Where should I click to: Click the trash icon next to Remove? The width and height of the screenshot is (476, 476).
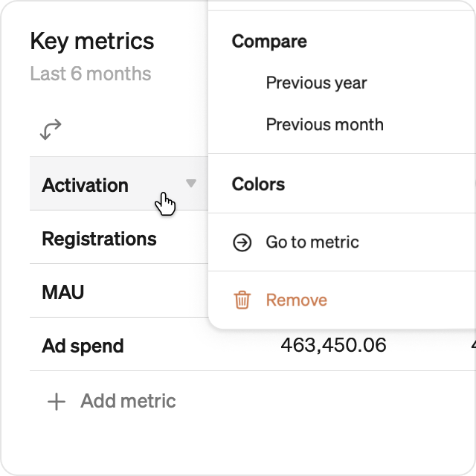coord(242,300)
